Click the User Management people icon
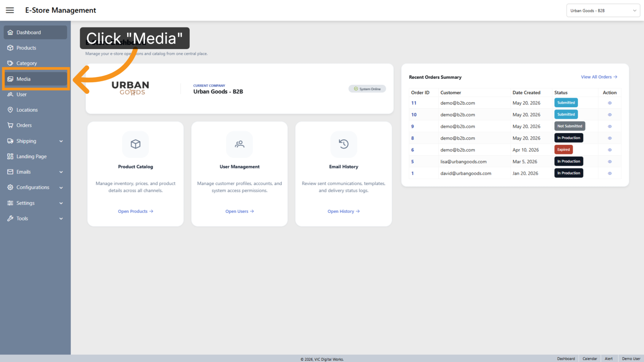The height and width of the screenshot is (362, 644). [240, 144]
